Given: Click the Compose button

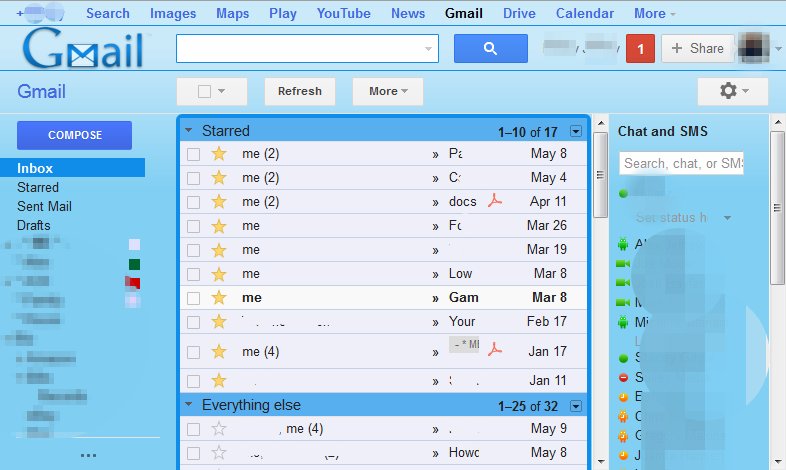Looking at the screenshot, I should pos(75,135).
